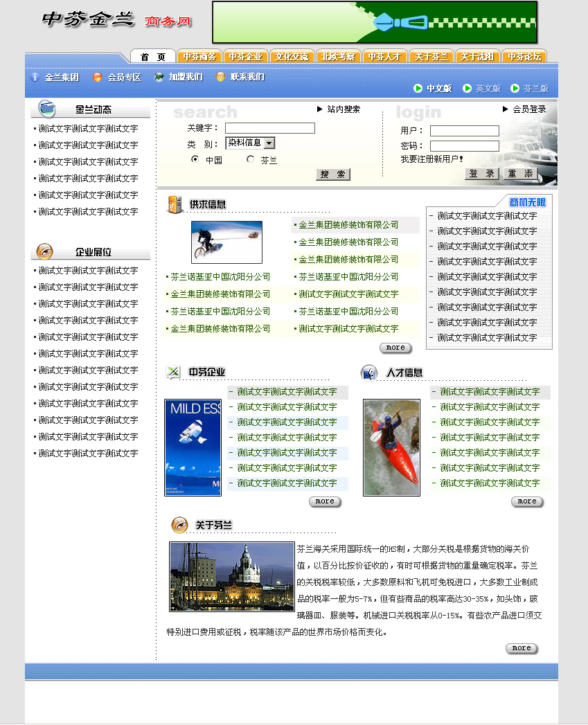Focus the 用户 username input field
Screen dimensions: 588x725
point(465,131)
